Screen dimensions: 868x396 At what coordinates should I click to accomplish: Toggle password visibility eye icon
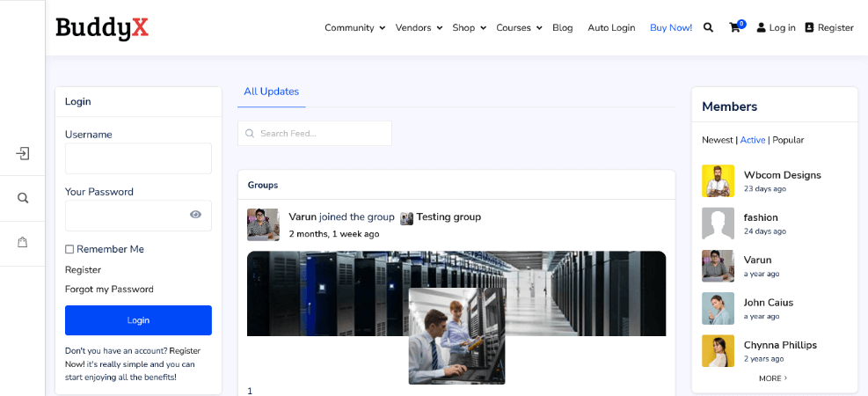195,215
